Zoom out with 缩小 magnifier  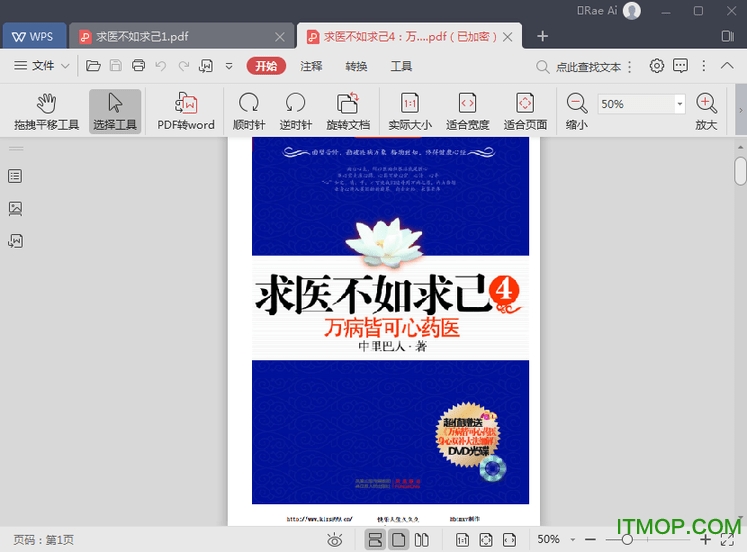tap(576, 111)
